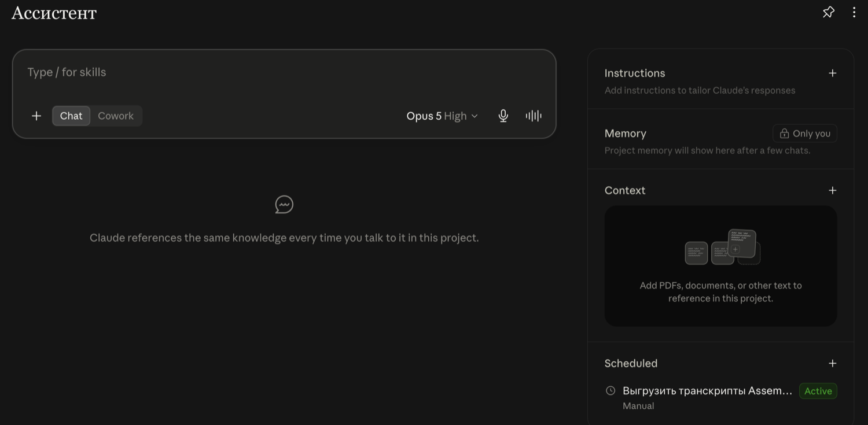Add instructions with the Instructions plus icon
This screenshot has width=868, height=425.
(x=832, y=73)
